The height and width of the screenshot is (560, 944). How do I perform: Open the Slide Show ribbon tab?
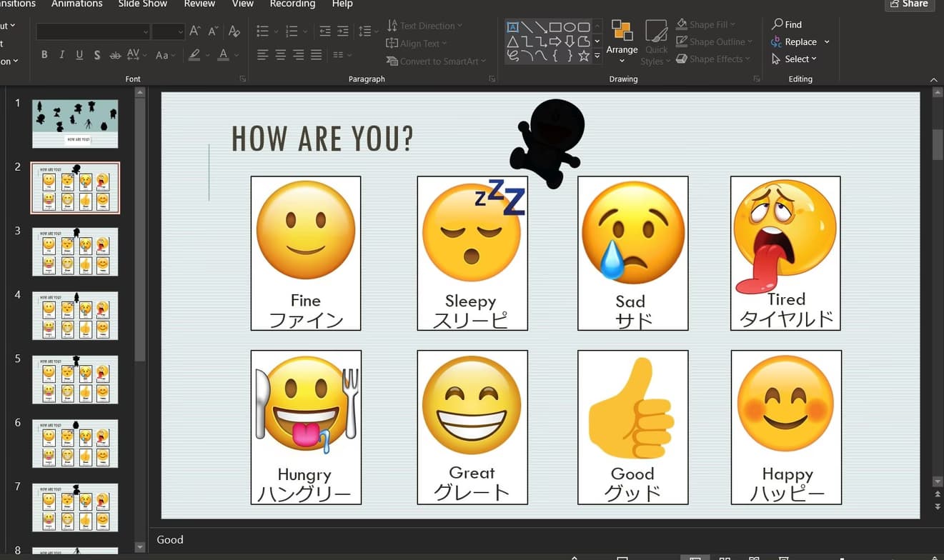[x=142, y=4]
